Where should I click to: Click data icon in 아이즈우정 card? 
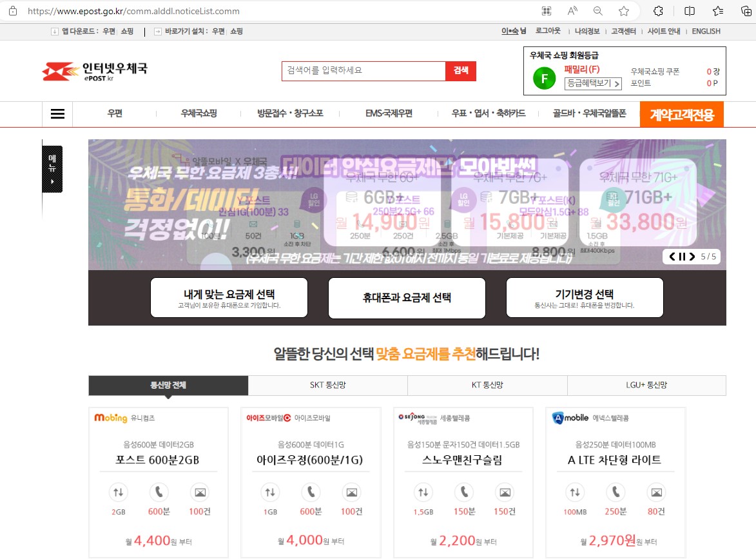coord(270,493)
